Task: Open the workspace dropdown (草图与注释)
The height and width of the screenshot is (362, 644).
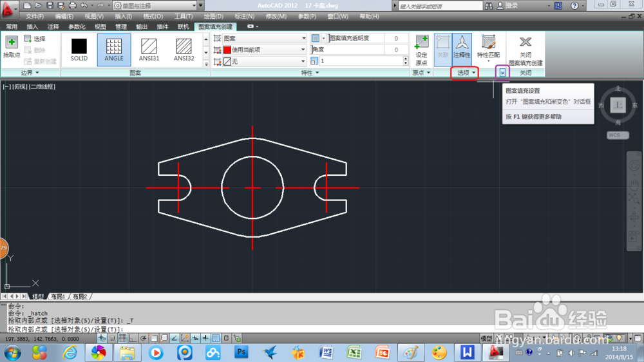Action: 155,6
